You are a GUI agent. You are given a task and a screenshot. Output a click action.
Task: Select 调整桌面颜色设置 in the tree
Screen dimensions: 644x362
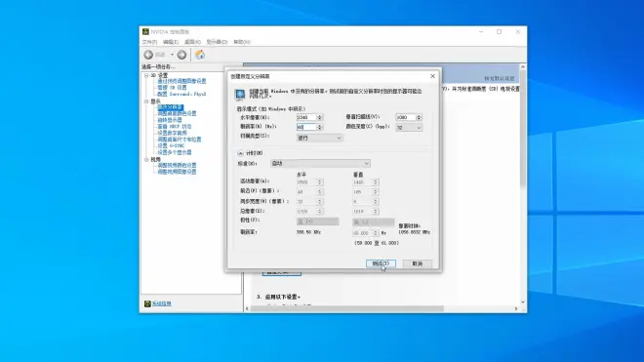[177, 113]
